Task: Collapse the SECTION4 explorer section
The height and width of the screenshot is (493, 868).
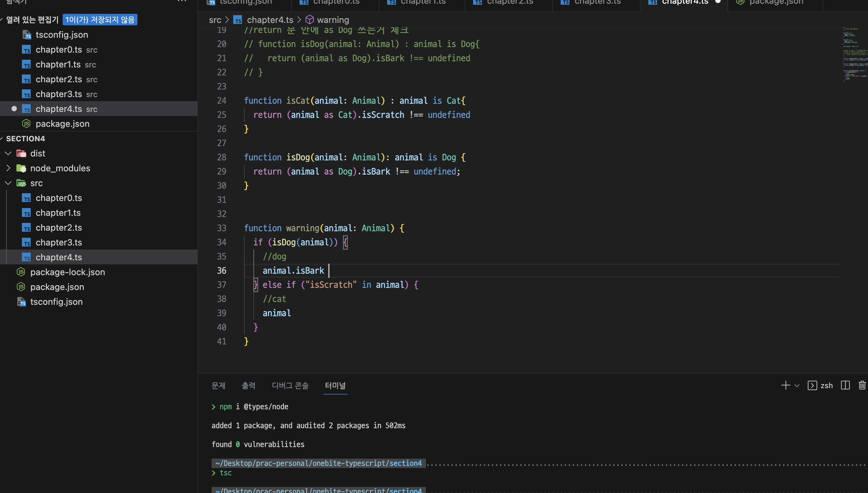Action: [x=25, y=139]
